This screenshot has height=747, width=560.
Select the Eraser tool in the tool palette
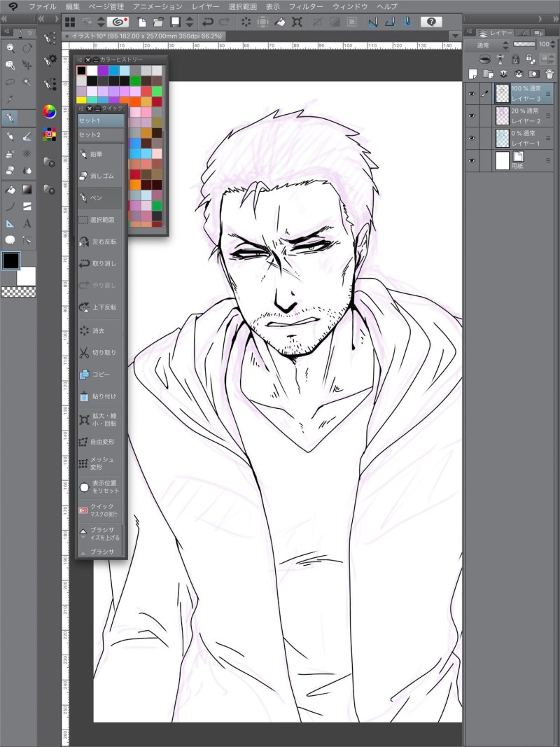click(x=10, y=171)
